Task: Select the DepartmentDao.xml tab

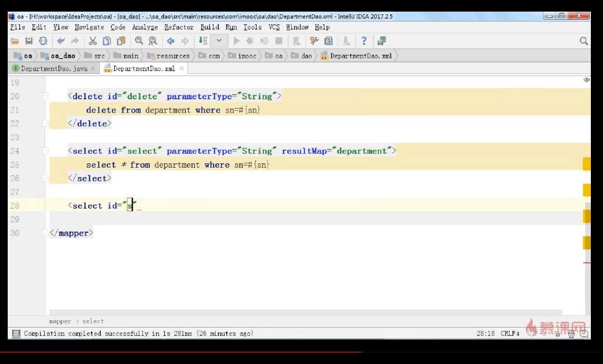Action: pyautogui.click(x=144, y=68)
